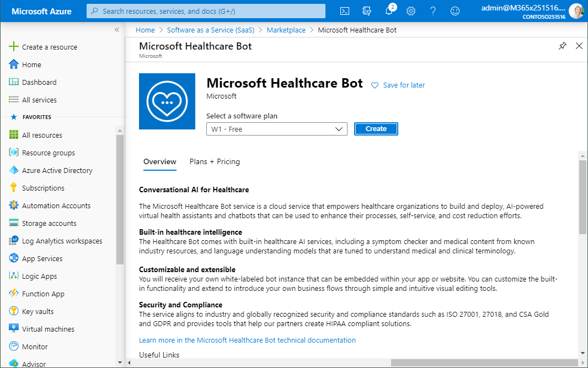Screen dimensions: 588x368
Task: Click the sidebar scrollbar up arrow
Action: click(120, 131)
